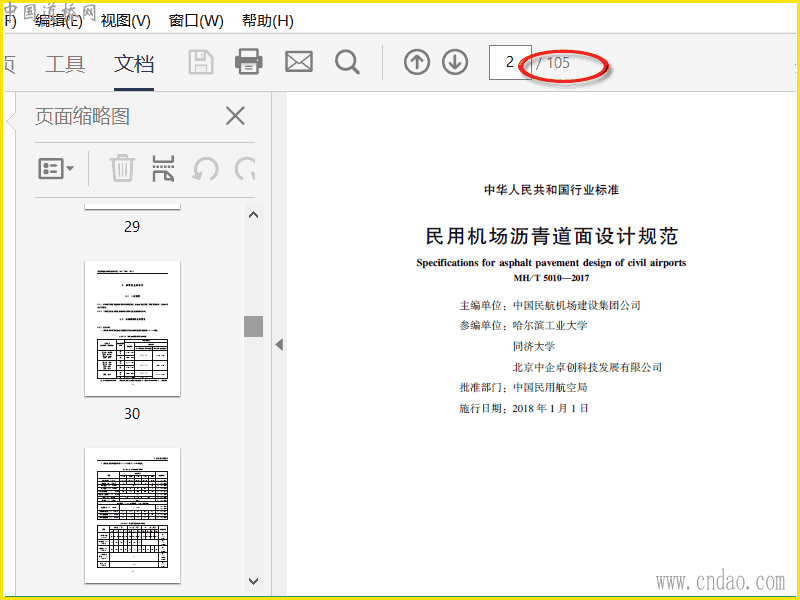Collapse the side panel with the left-pointing triangle
Image resolution: width=800 pixels, height=600 pixels.
[x=279, y=344]
